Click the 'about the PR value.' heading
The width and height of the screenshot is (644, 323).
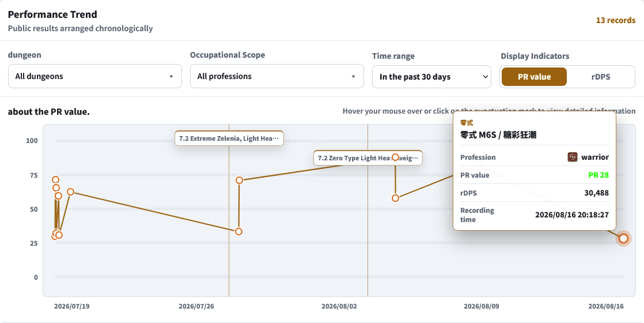49,111
